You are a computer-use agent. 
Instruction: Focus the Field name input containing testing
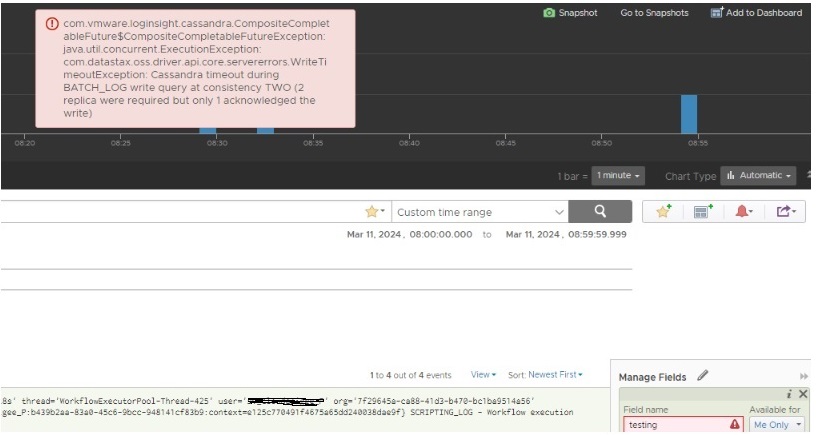tap(683, 425)
